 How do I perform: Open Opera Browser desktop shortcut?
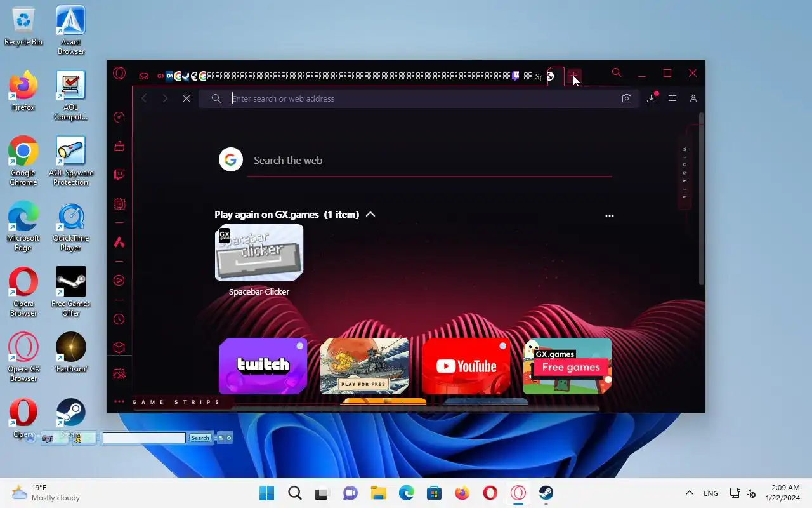(x=23, y=292)
